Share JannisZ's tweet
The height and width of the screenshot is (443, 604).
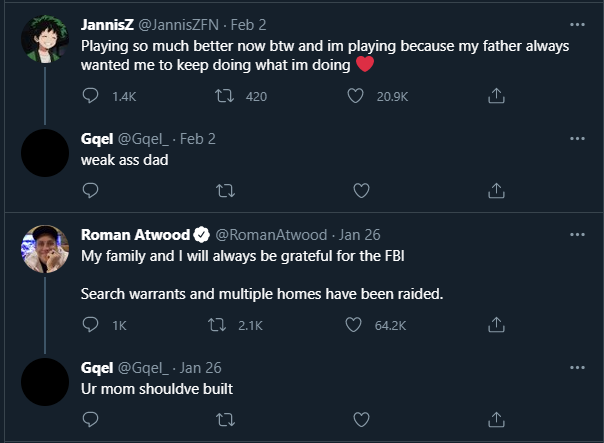click(x=495, y=97)
